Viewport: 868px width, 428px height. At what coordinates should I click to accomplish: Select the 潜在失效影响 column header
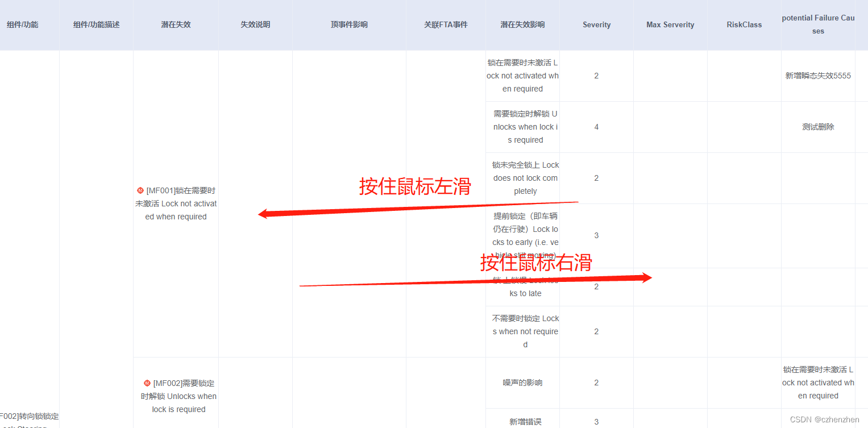click(523, 25)
